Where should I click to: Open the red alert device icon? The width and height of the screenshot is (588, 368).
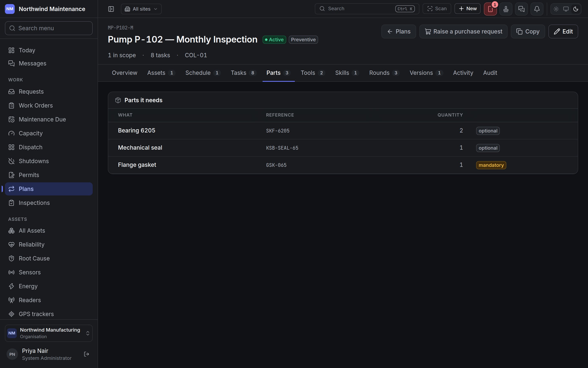click(490, 9)
